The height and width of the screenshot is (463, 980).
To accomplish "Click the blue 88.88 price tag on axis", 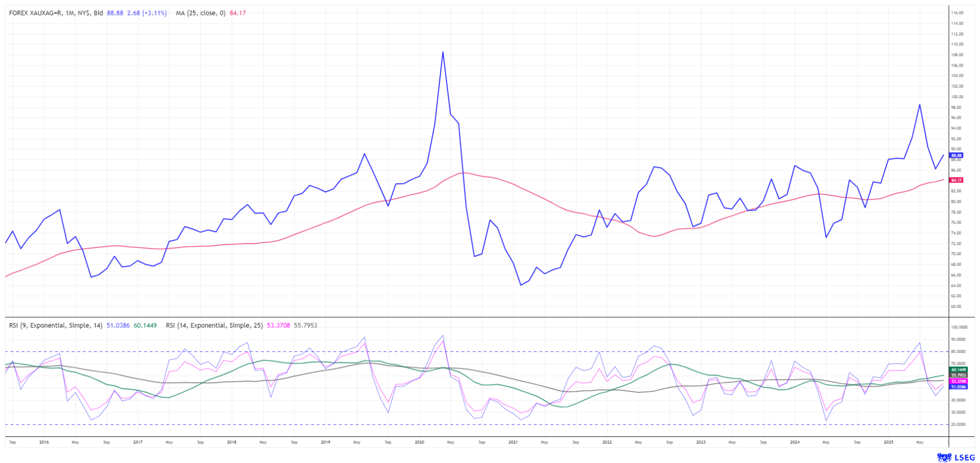I will point(956,155).
